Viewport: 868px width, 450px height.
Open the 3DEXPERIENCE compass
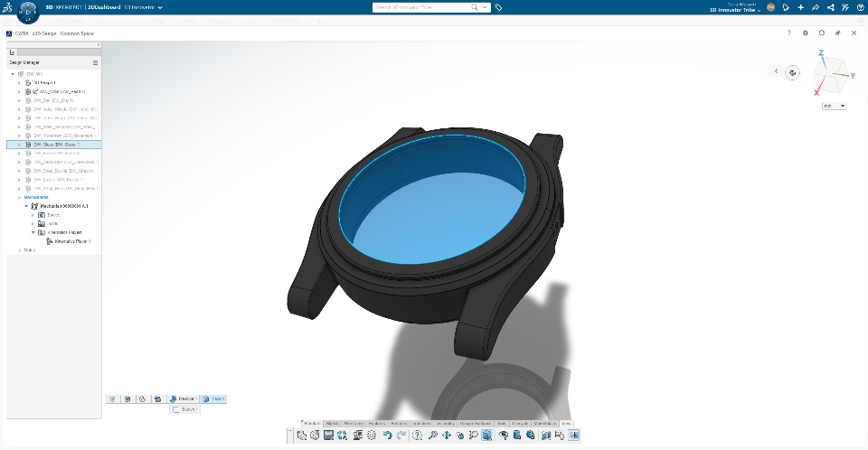coord(28,12)
